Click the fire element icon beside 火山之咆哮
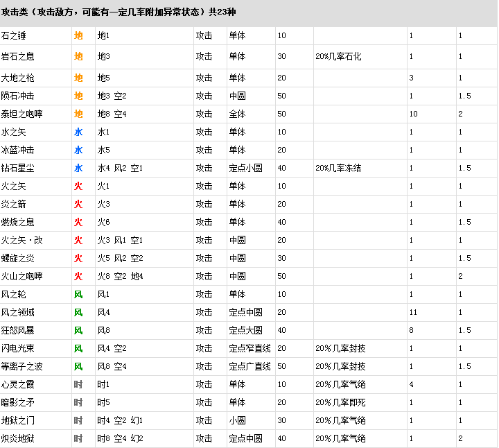Viewport: 499px width, 448px height. click(x=78, y=276)
